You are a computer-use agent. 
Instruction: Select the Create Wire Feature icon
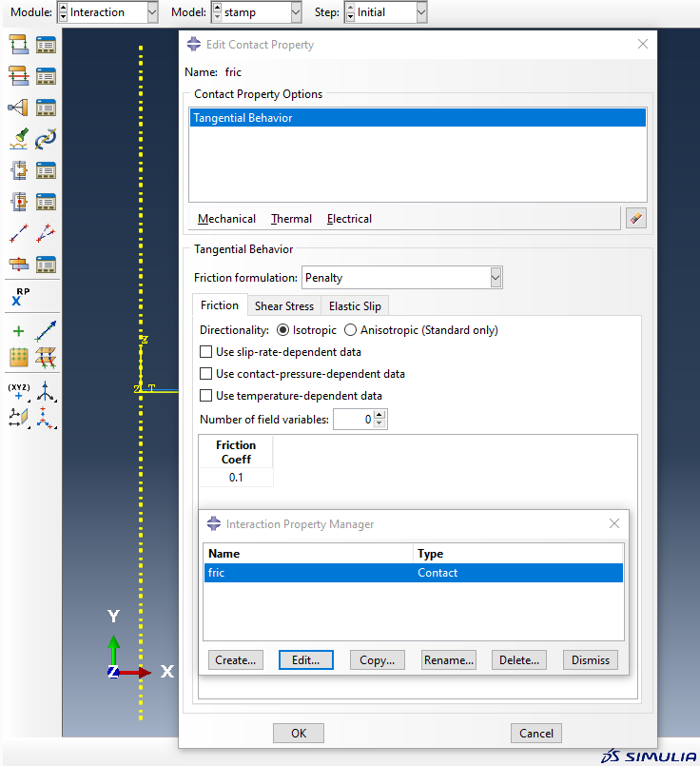point(19,233)
